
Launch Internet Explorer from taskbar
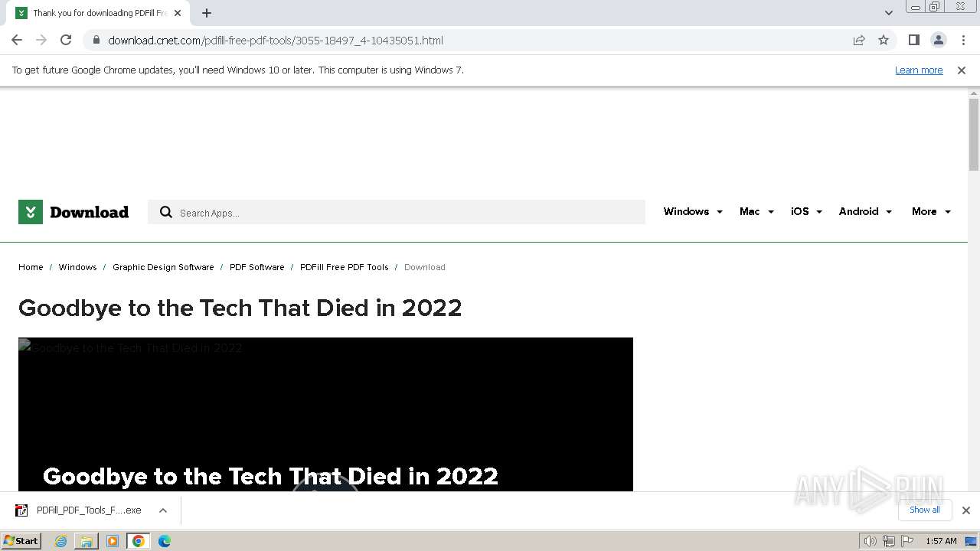click(60, 541)
